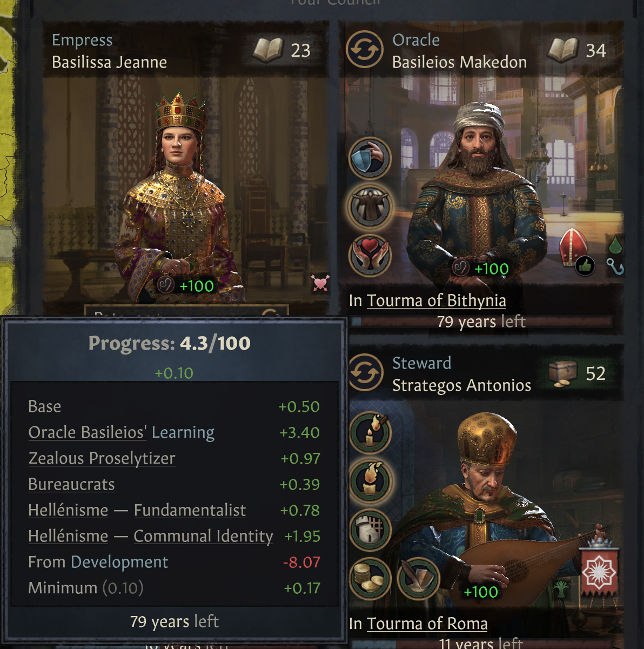
Task: Select the single candle Steward task icon
Action: (x=370, y=481)
